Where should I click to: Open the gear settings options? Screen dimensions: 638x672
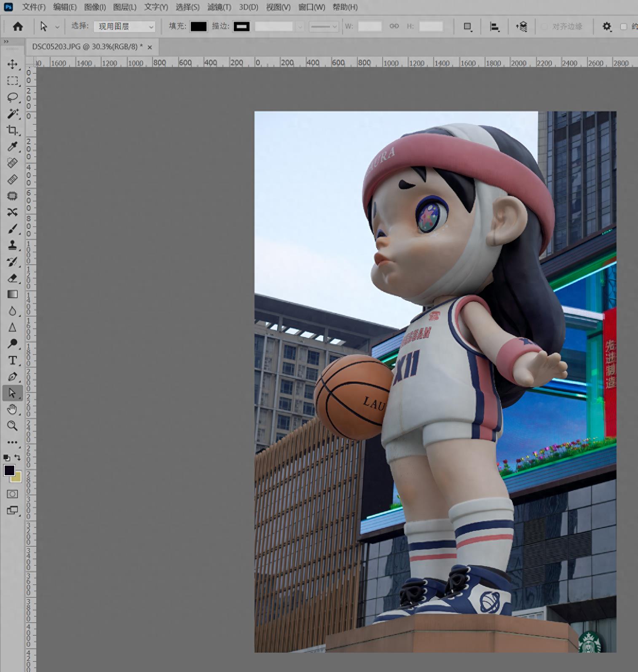[606, 27]
